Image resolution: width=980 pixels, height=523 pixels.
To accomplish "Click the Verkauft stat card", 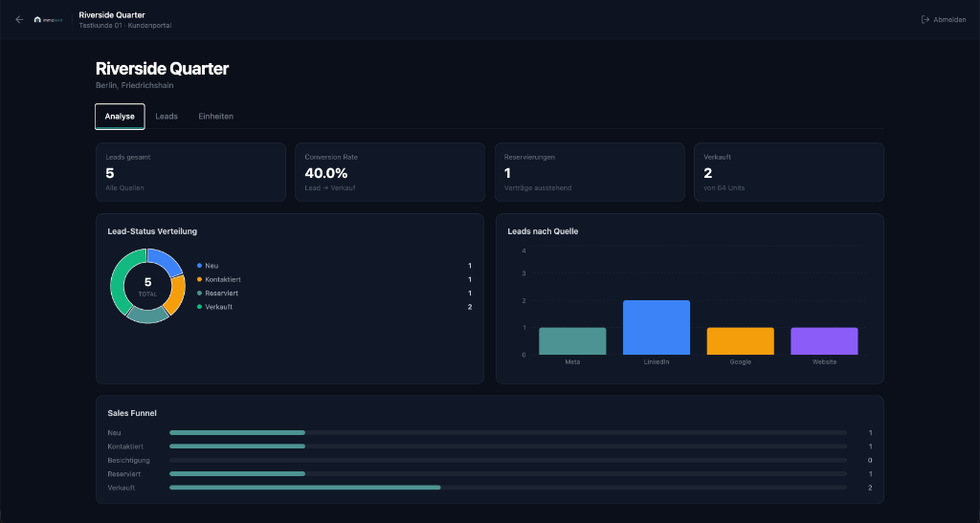I will [x=789, y=172].
